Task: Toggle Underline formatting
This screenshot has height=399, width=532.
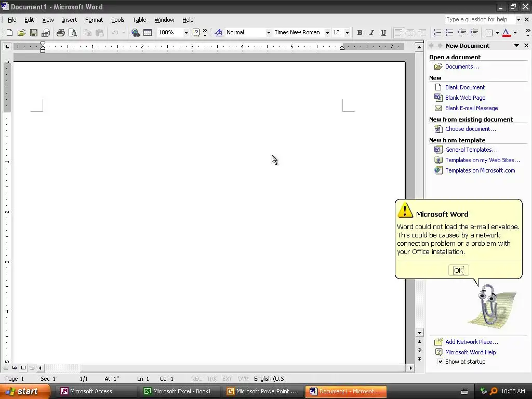Action: [383, 33]
